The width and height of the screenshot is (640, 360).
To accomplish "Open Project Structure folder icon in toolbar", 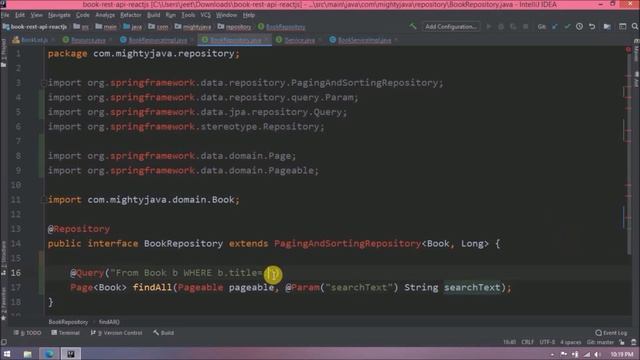I will coord(607,27).
